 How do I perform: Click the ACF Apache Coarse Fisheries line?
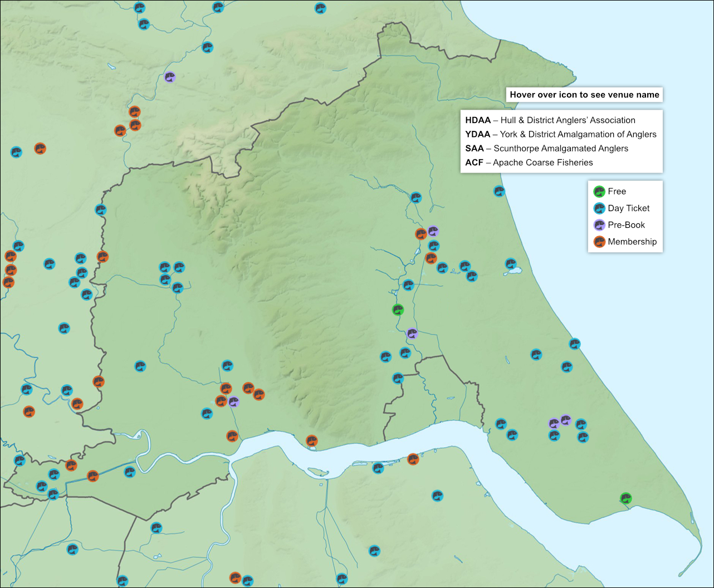(x=529, y=163)
